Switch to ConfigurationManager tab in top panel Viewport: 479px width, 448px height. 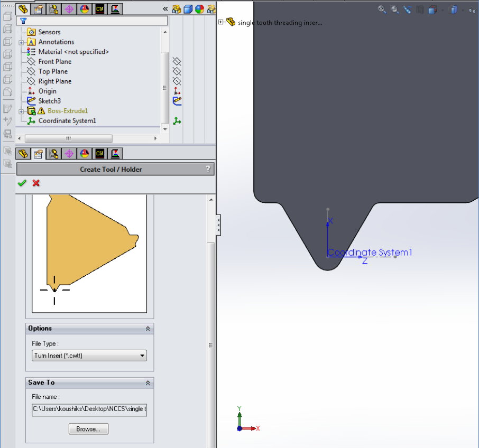click(x=53, y=9)
